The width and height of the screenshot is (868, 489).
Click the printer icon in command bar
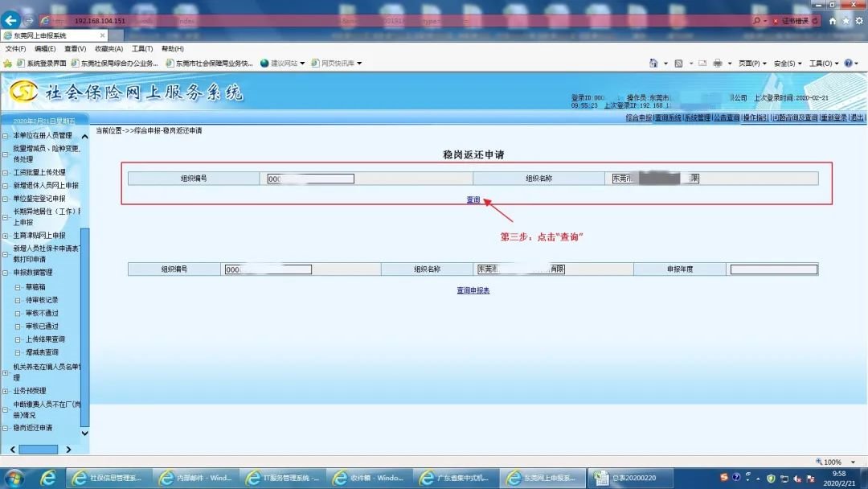click(717, 64)
